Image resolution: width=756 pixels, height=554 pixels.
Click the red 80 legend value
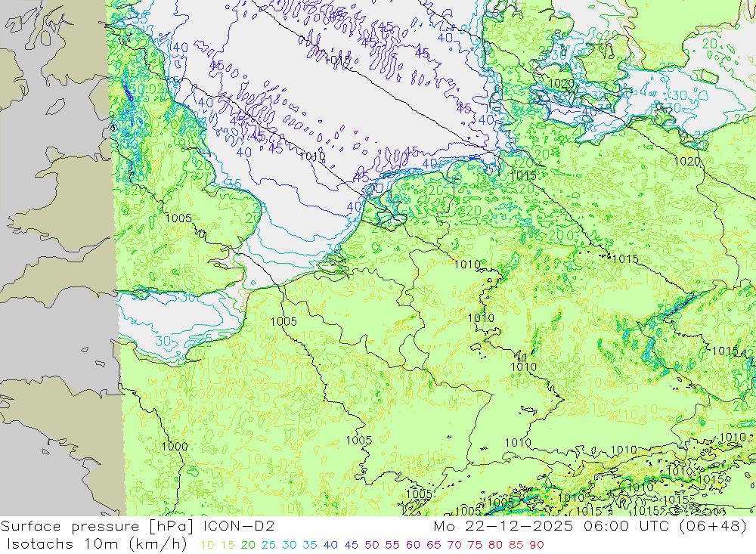click(x=495, y=545)
